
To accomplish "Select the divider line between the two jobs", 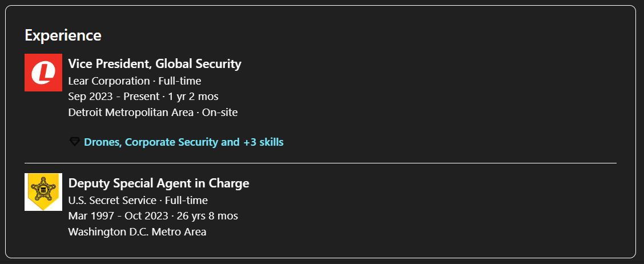I will [320, 163].
